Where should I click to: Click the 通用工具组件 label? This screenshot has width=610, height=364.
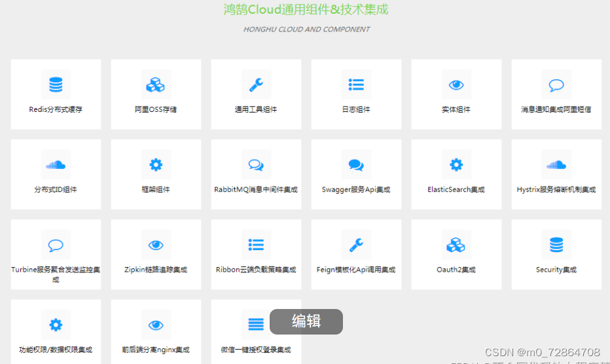point(256,109)
